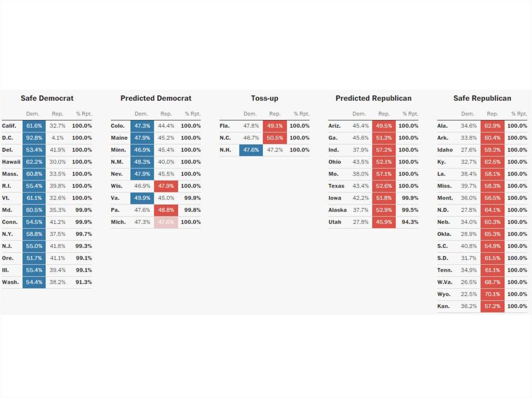Image resolution: width=532 pixels, height=398 pixels.
Task: Click Wisconsin's red 47.9% cell
Action: (166, 186)
